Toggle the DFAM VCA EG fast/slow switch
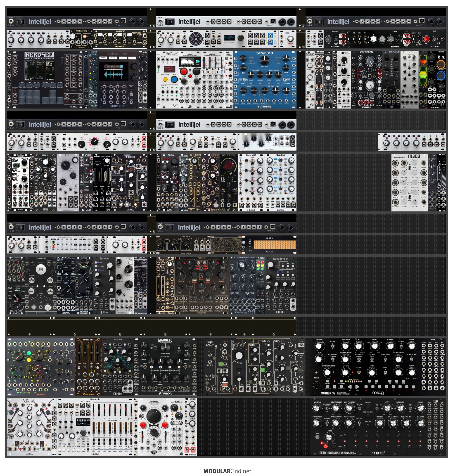This screenshot has height=476, width=455. point(410,408)
